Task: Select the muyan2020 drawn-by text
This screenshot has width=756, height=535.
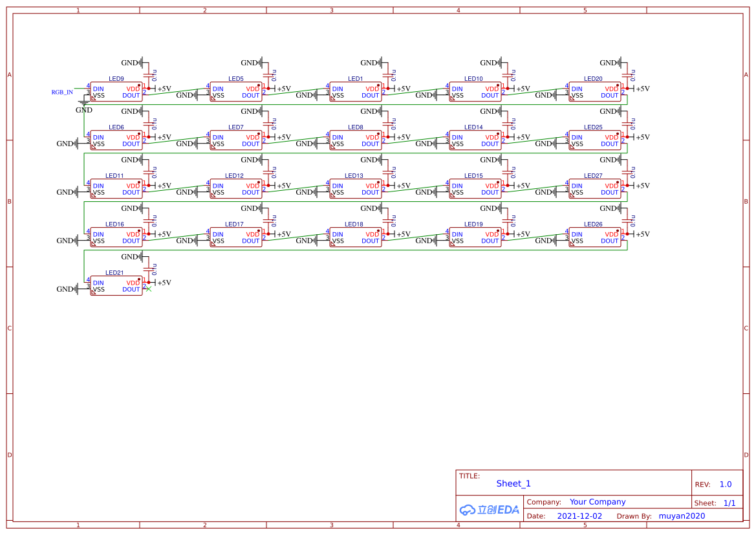Action: coord(682,516)
